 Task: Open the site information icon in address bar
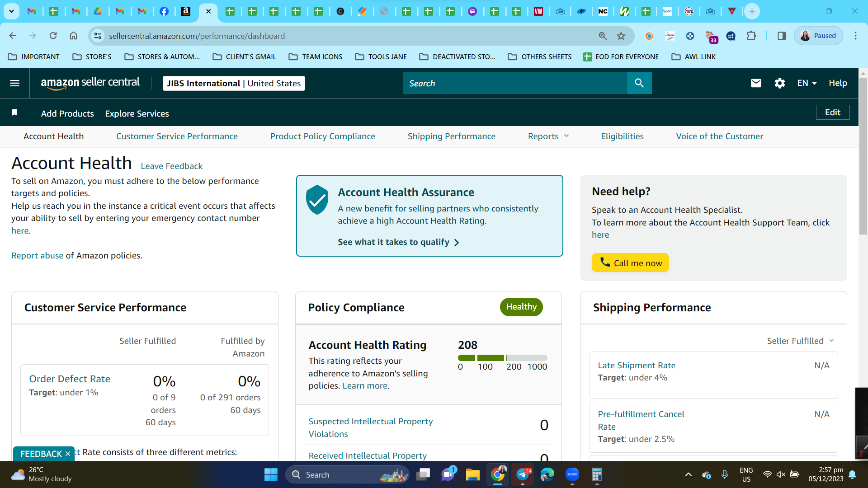tap(98, 36)
